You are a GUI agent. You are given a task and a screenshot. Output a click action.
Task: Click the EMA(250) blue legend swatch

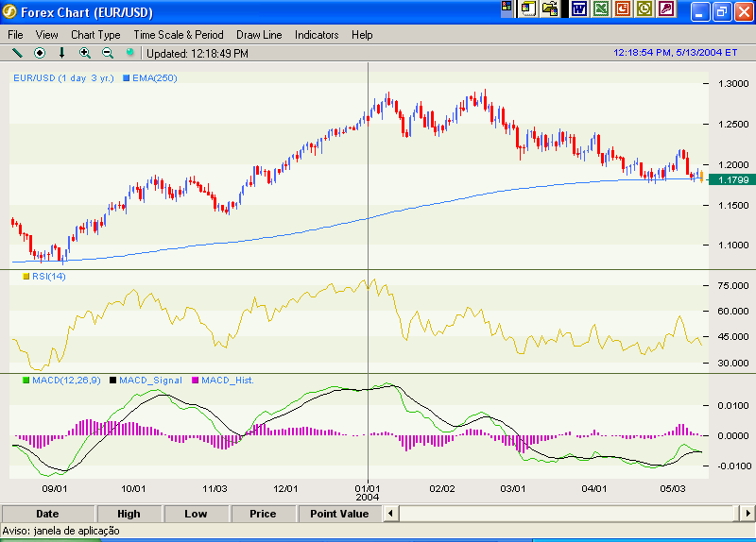(x=126, y=78)
